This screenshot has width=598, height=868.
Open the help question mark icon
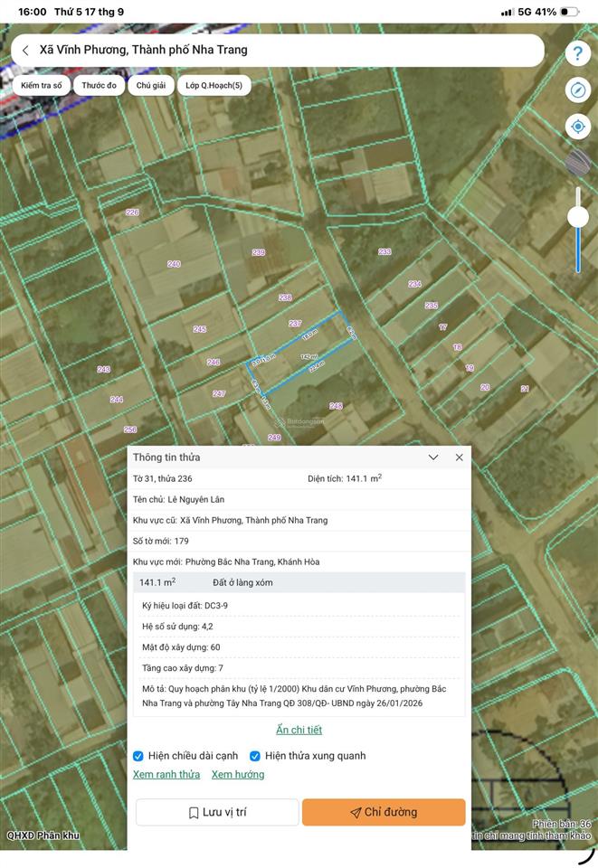coord(577,53)
